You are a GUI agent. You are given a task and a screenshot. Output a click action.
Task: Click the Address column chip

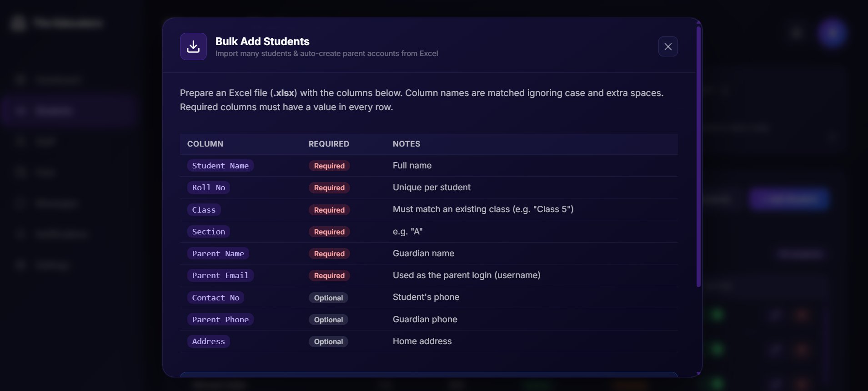(x=208, y=341)
